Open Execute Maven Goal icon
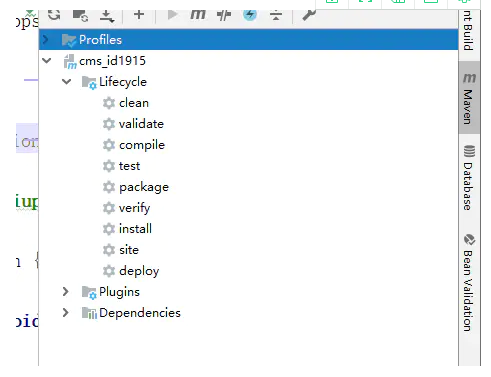 [x=198, y=15]
